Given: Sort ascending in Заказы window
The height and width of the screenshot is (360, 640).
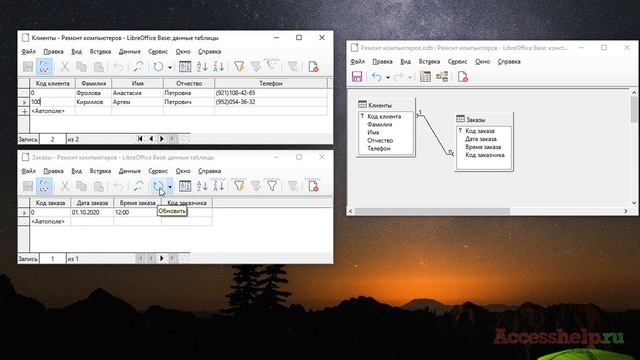Looking at the screenshot, I should tap(202, 187).
